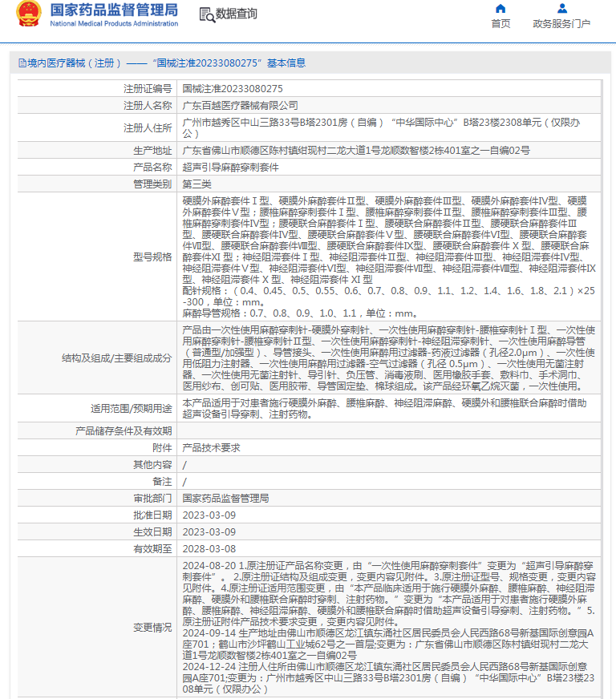Select 第三类 management category value
Image resolution: width=616 pixels, height=699 pixels.
pos(197,184)
